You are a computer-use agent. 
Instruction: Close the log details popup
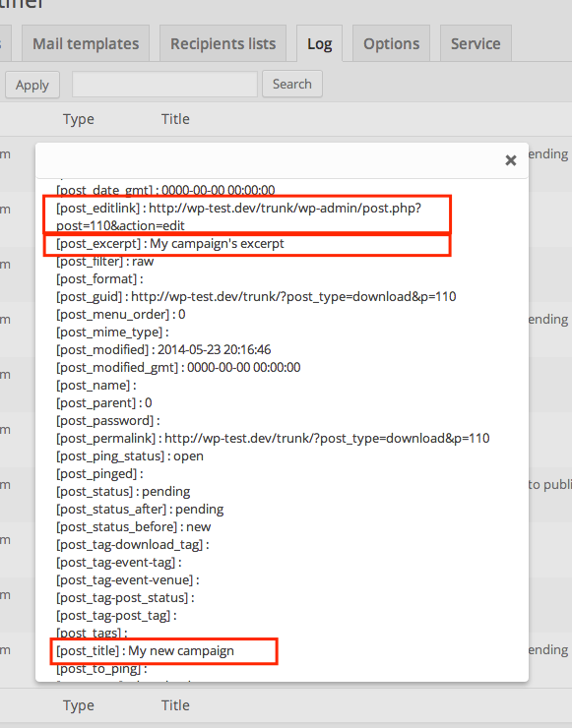511,160
